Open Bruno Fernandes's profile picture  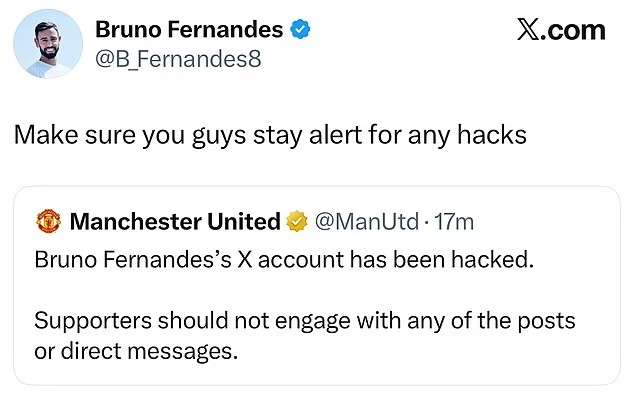(48, 44)
